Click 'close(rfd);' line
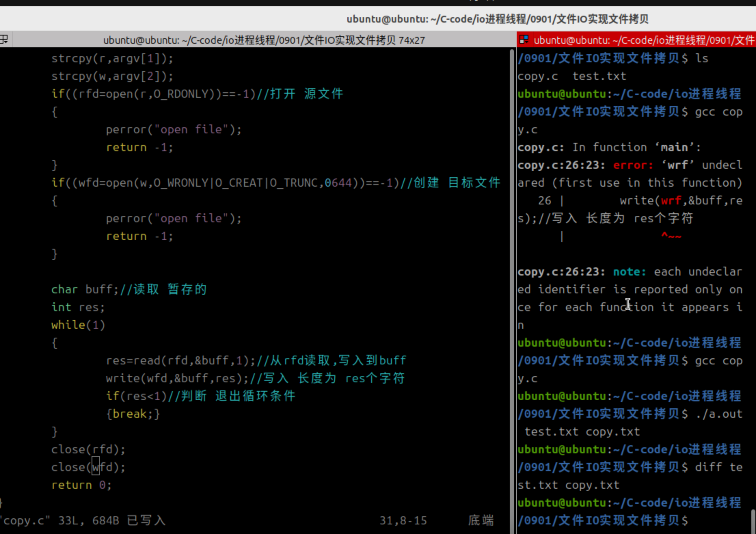The width and height of the screenshot is (756, 534). tap(89, 450)
